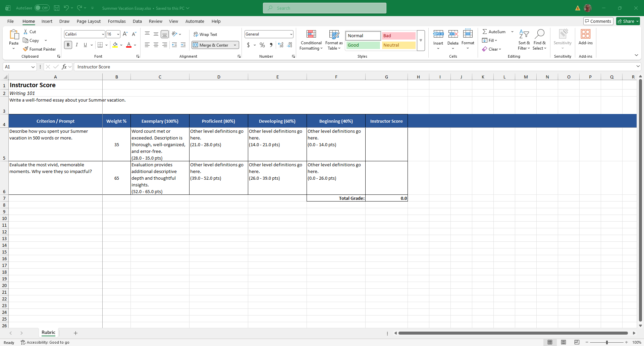Align text right in cell
Image resolution: width=644 pixels, height=346 pixels.
[x=165, y=45]
